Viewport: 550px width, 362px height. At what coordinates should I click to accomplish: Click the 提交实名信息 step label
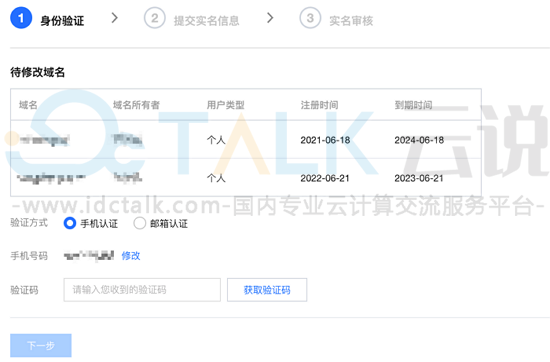point(207,21)
